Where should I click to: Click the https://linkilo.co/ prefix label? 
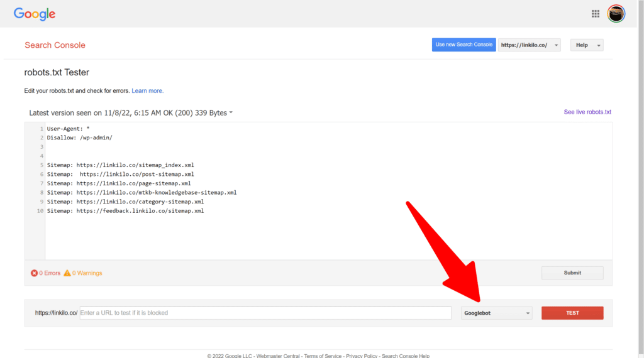click(56, 313)
